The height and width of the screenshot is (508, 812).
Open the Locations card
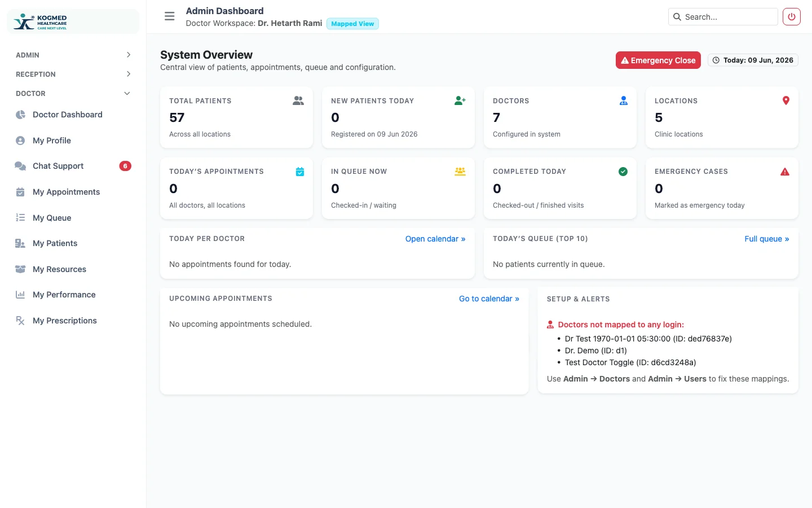(722, 117)
